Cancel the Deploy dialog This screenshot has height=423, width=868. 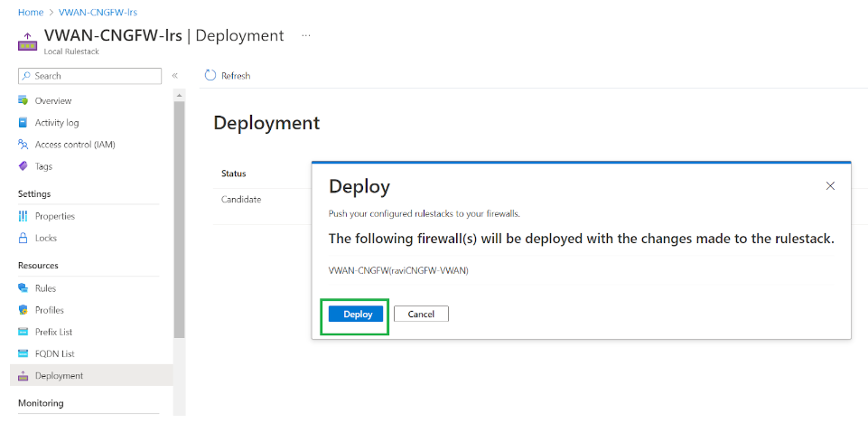pos(421,314)
